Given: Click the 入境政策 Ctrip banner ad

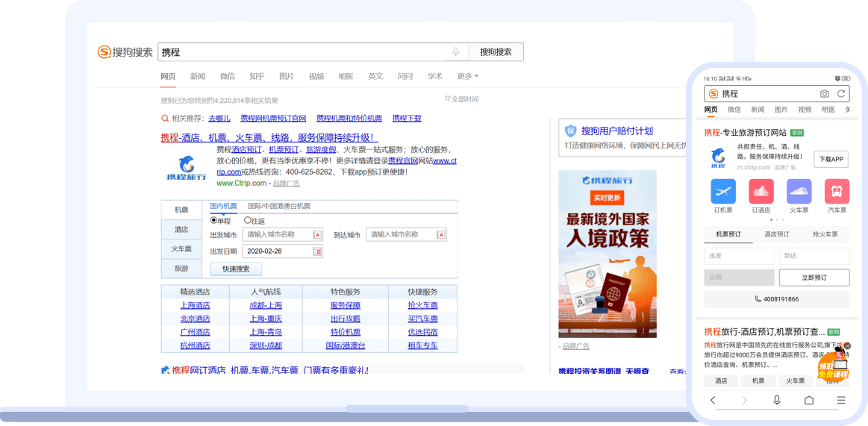Looking at the screenshot, I should (608, 254).
